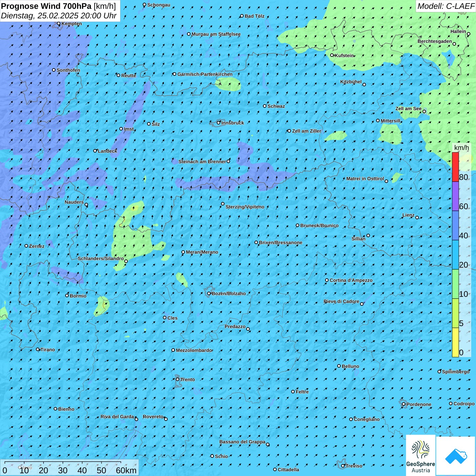The image size is (476, 476).
Task: Click the 'Modell: C-LAEF' label
Action: pyautogui.click(x=446, y=6)
